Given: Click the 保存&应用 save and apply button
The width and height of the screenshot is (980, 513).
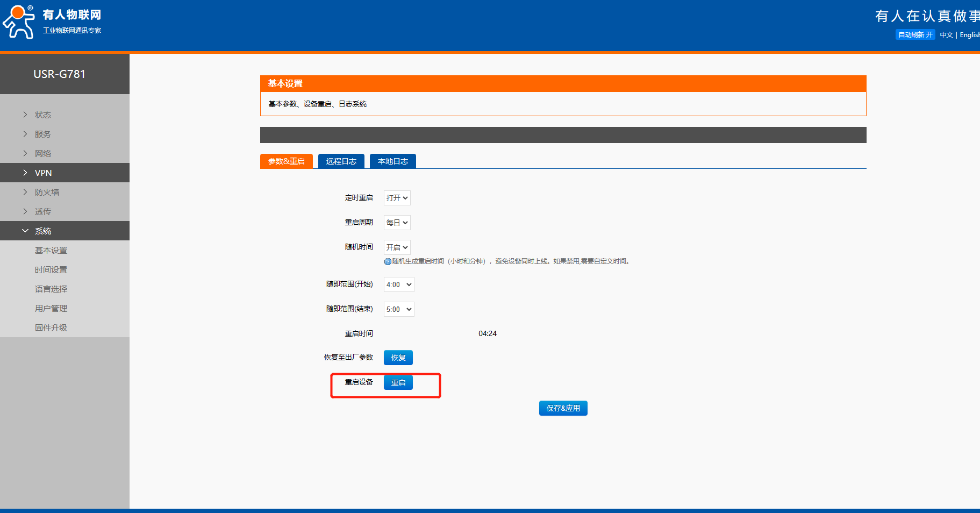Looking at the screenshot, I should point(563,408).
